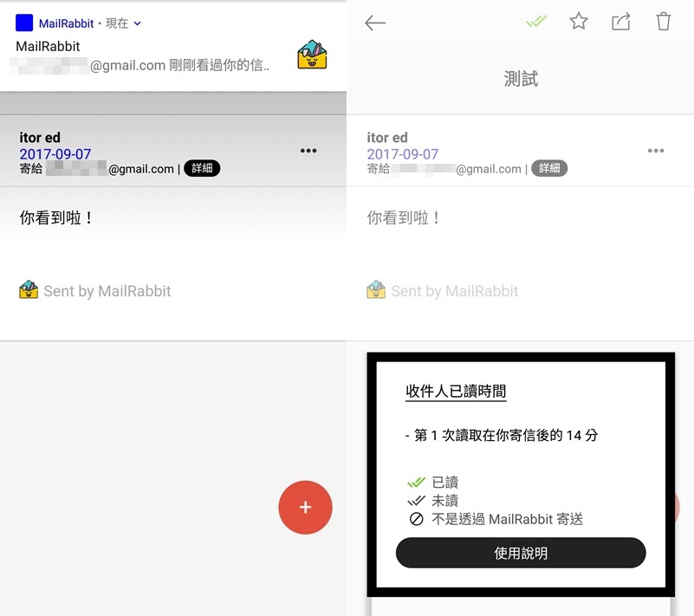Tap the blue MailRabbit app square icon
694x616 pixels.
click(x=24, y=23)
